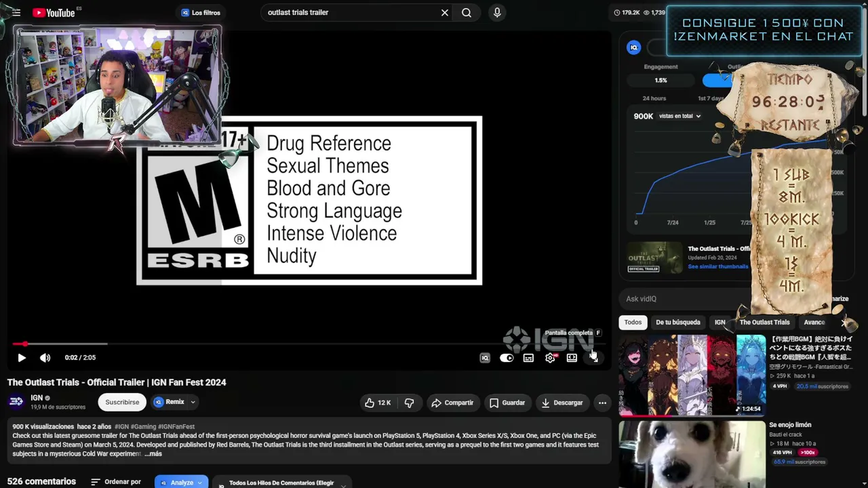Open the vidIQ 'Los filtros' button
Screen dimensions: 868x488
[201, 12]
